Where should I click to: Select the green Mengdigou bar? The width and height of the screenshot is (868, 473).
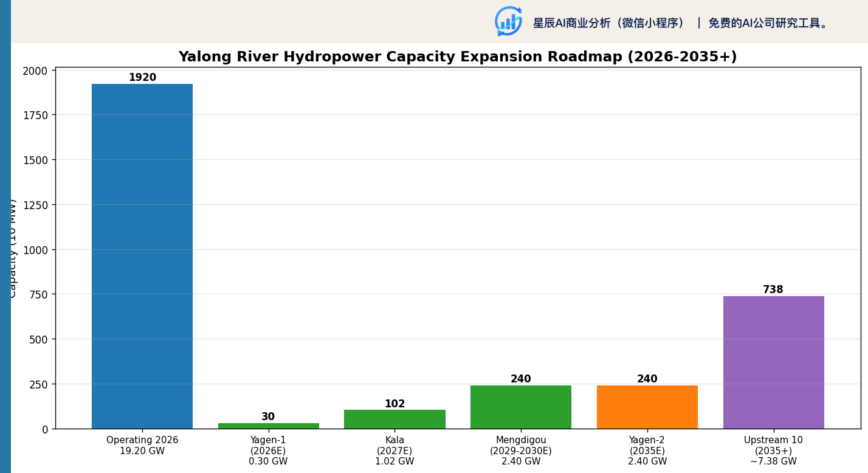tap(521, 407)
